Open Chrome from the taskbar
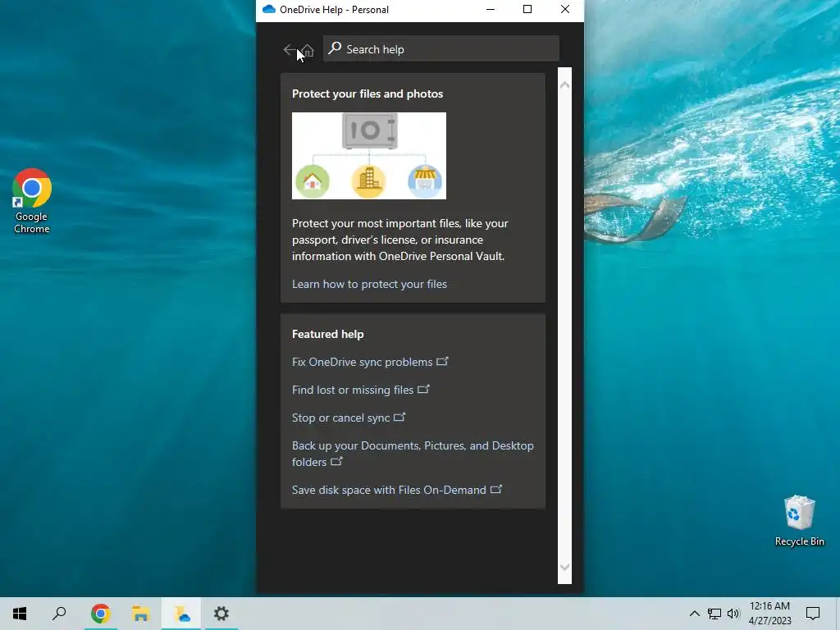This screenshot has height=630, width=840. 100,614
